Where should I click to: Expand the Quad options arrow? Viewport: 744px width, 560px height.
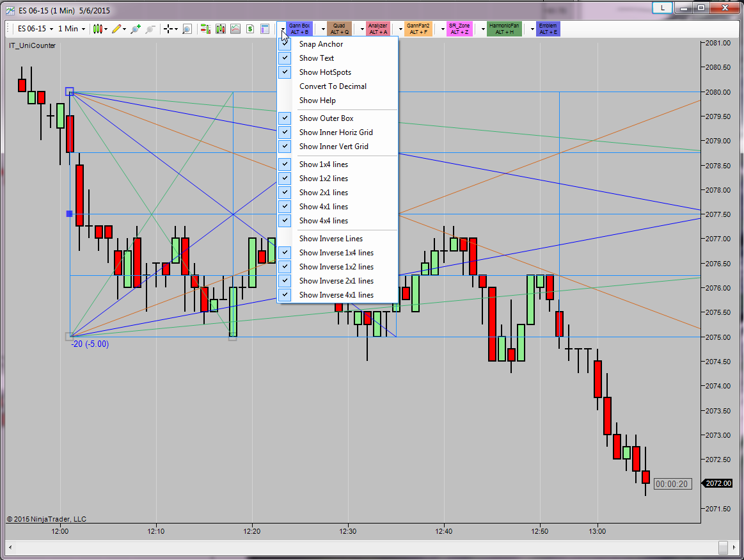tap(323, 29)
